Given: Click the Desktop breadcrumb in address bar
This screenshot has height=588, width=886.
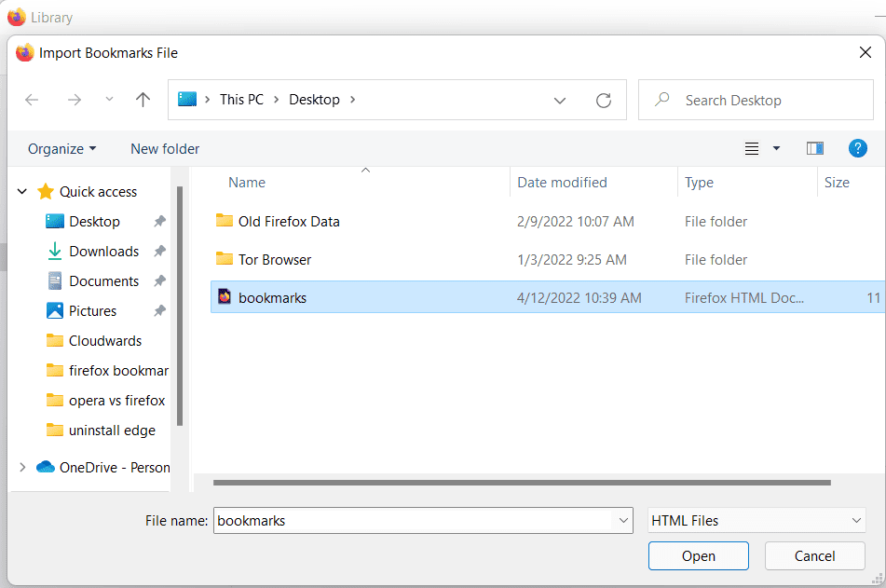Looking at the screenshot, I should click(x=314, y=100).
